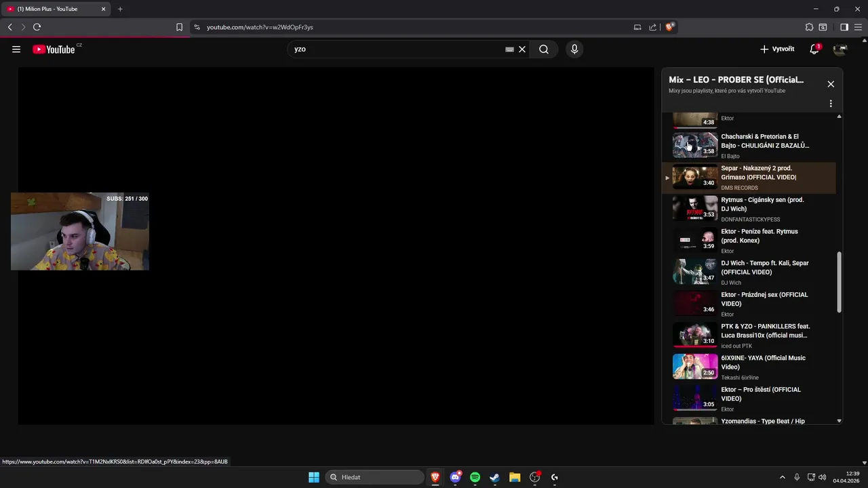Open the account avatar menu
The image size is (868, 488).
click(x=840, y=49)
